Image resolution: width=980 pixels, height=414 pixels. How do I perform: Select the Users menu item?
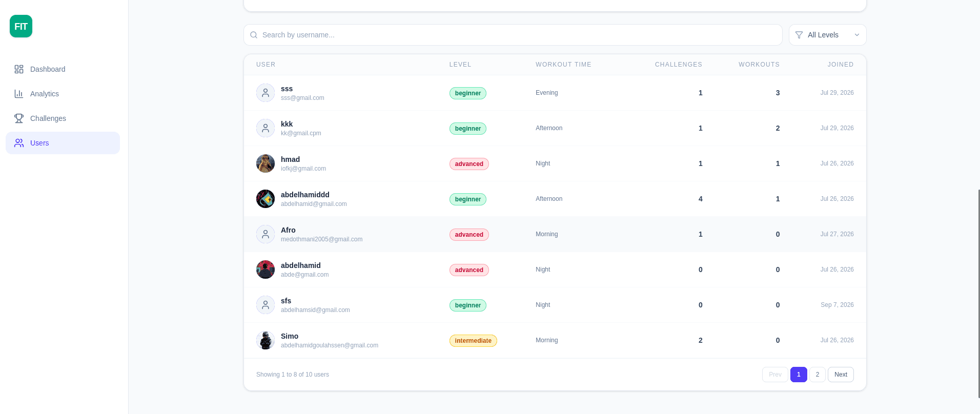coord(63,143)
